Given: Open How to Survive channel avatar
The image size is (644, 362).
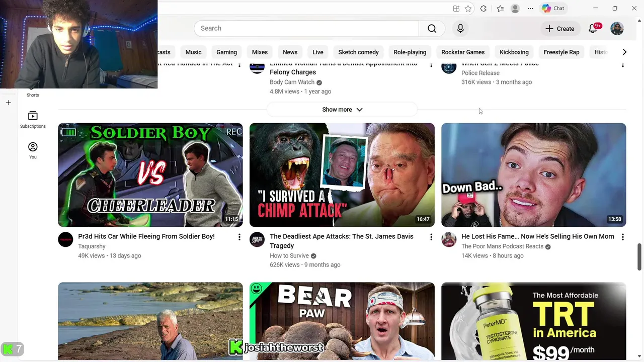Looking at the screenshot, I should tap(257, 239).
